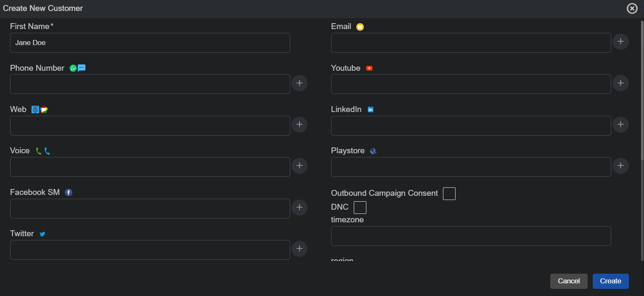Viewport: 644px width, 296px height.
Task: Click the Playstore globe icon
Action: (373, 151)
